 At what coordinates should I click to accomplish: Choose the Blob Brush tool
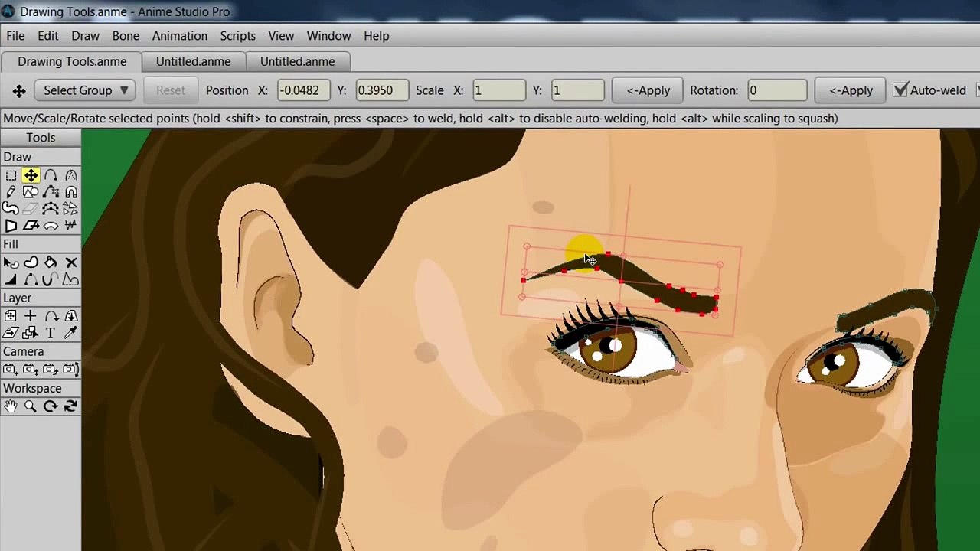(x=11, y=209)
